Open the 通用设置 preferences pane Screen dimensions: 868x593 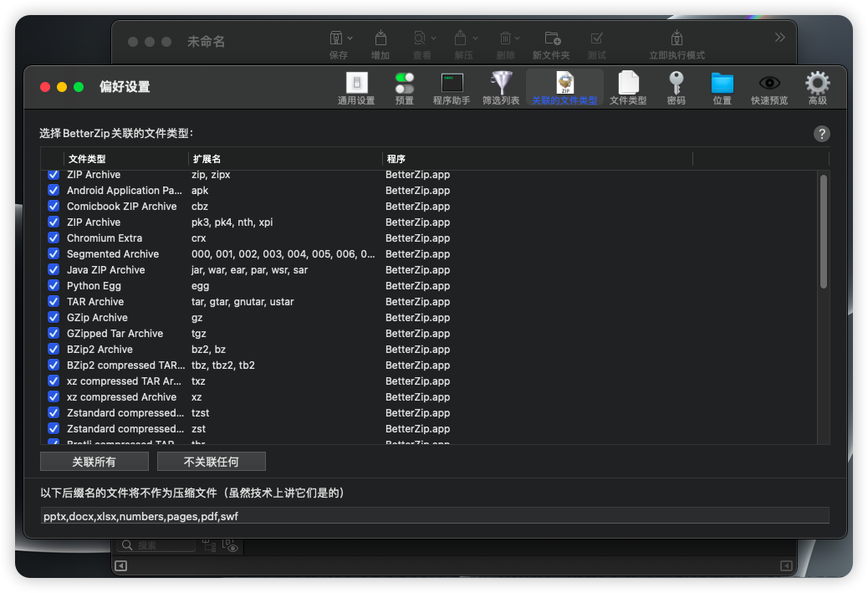356,88
